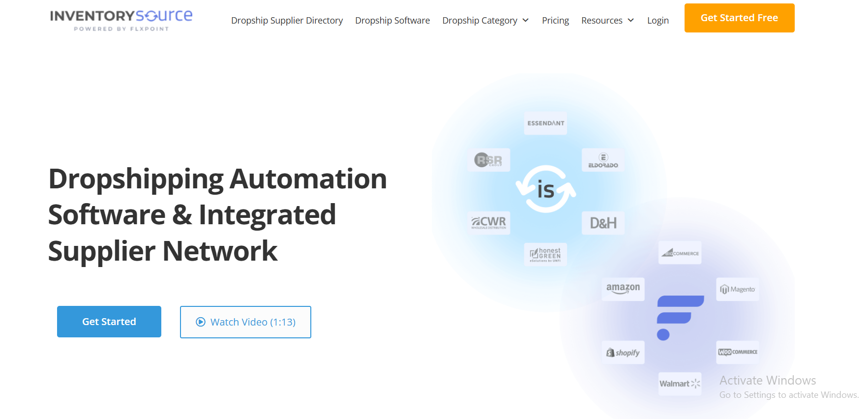Expand the Dropship Category chevron arrow
This screenshot has height=419, width=868.
[525, 20]
